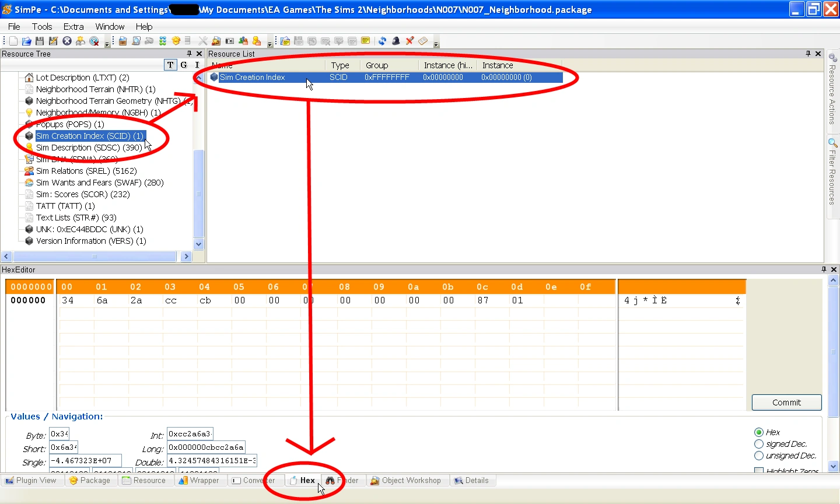
Task: Toggle the T view button in Resource Tree
Action: pyautogui.click(x=170, y=65)
